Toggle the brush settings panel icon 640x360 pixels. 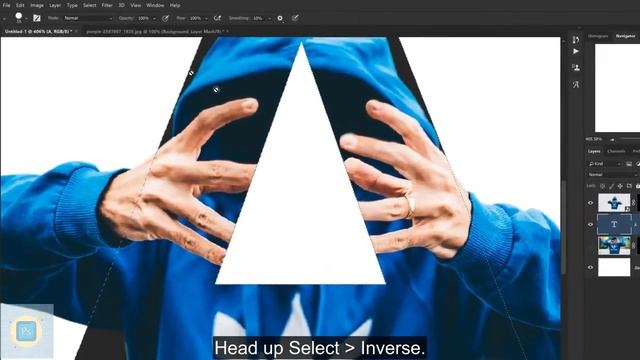point(37,18)
